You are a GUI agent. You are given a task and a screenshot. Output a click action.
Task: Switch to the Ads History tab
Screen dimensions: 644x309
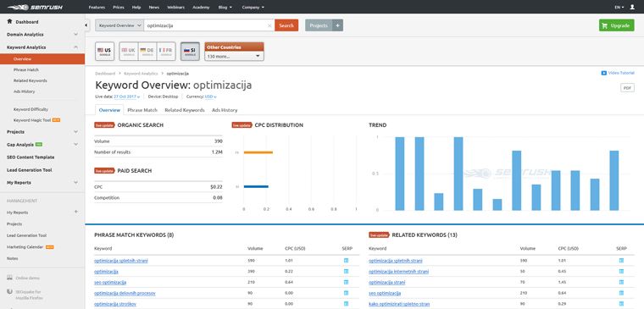[225, 110]
